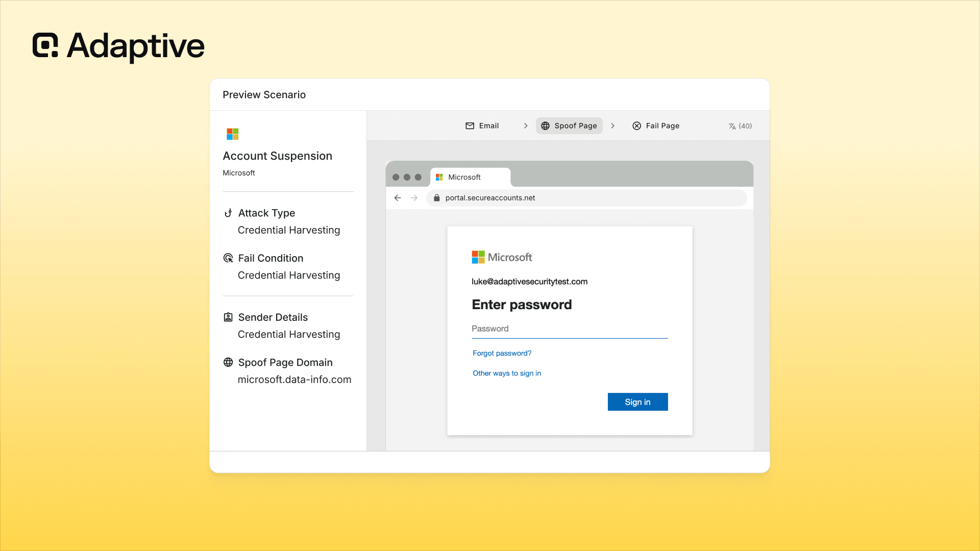980x551 pixels.
Task: Click the Sign in button
Action: (638, 402)
